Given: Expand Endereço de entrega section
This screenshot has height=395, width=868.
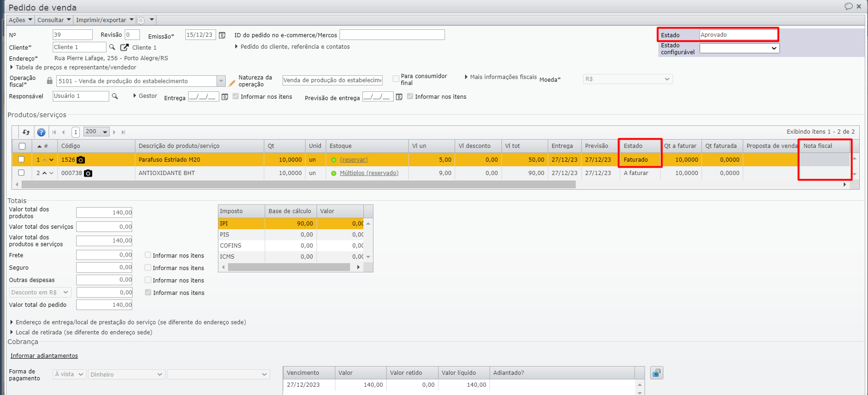Looking at the screenshot, I should 128,322.
